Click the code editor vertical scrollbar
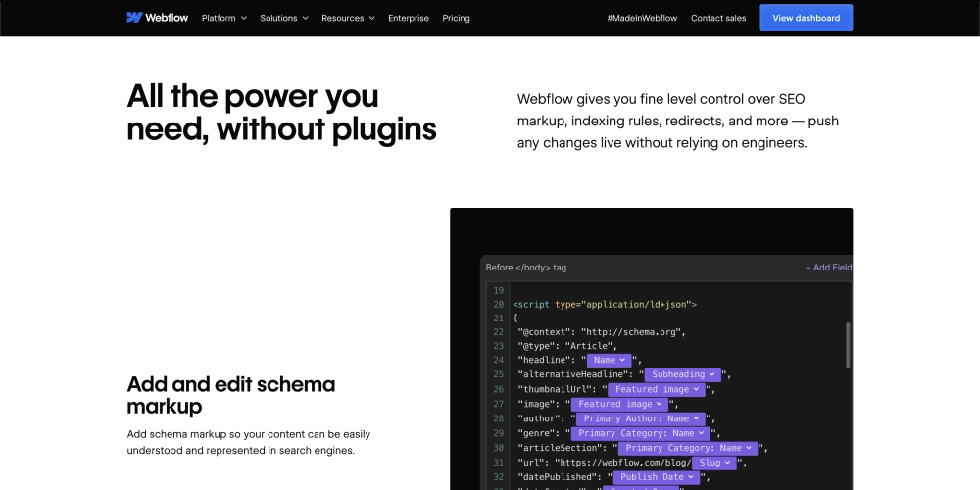The image size is (980, 490). 848,345
